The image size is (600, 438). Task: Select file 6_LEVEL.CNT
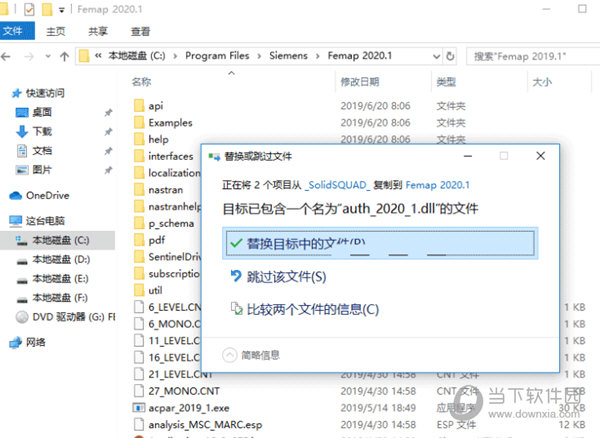pyautogui.click(x=174, y=307)
